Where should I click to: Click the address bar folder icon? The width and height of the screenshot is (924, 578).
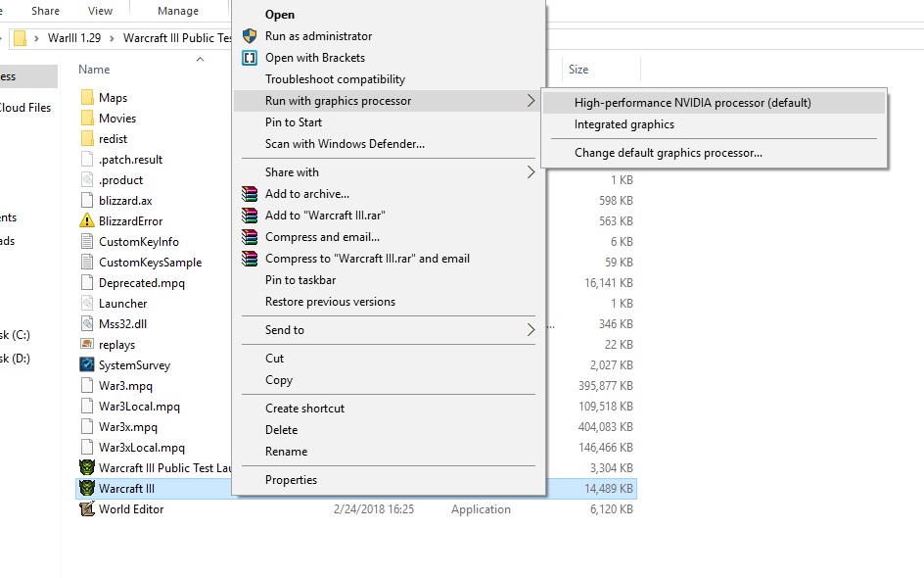click(20, 38)
